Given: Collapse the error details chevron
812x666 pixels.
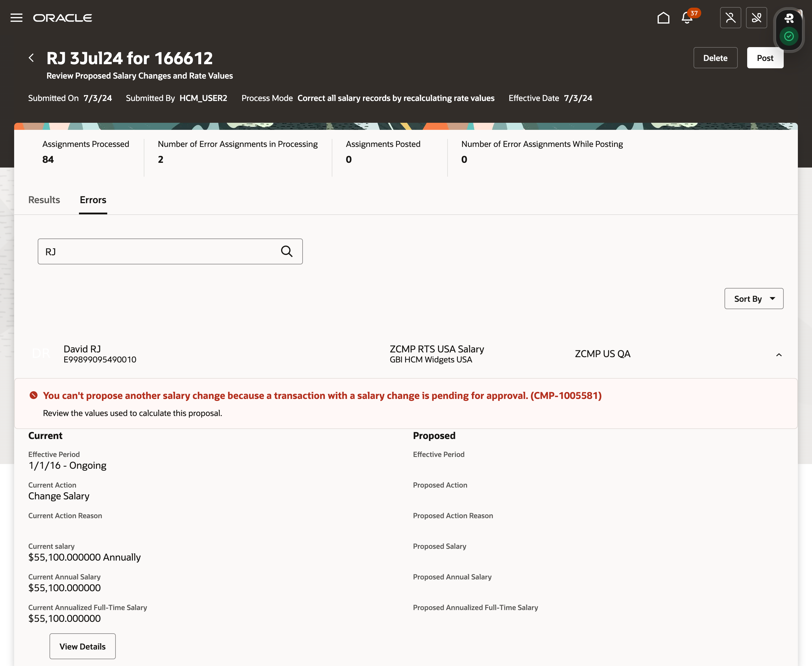Looking at the screenshot, I should 778,354.
